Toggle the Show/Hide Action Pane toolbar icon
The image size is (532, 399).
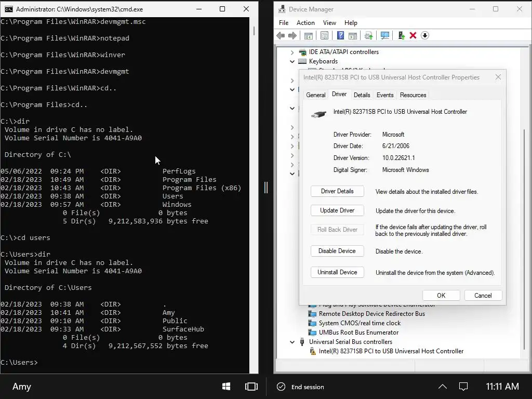pos(353,36)
